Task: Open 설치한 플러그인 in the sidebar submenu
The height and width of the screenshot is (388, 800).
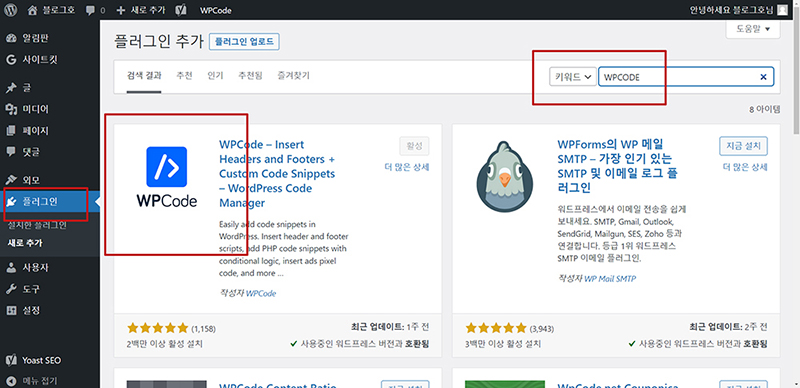Action: point(37,225)
